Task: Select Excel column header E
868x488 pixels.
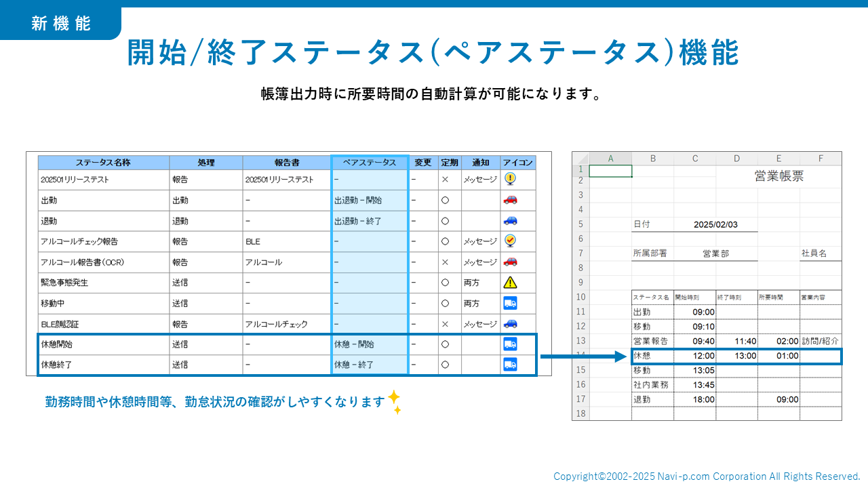Action: pyautogui.click(x=778, y=159)
